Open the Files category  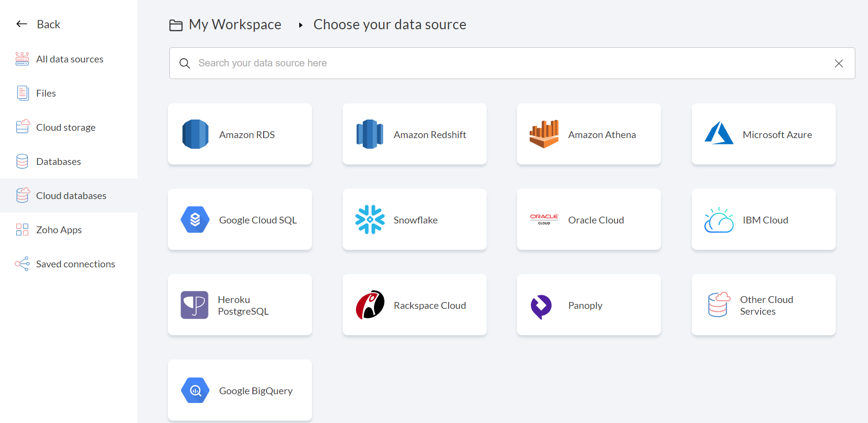click(x=46, y=93)
